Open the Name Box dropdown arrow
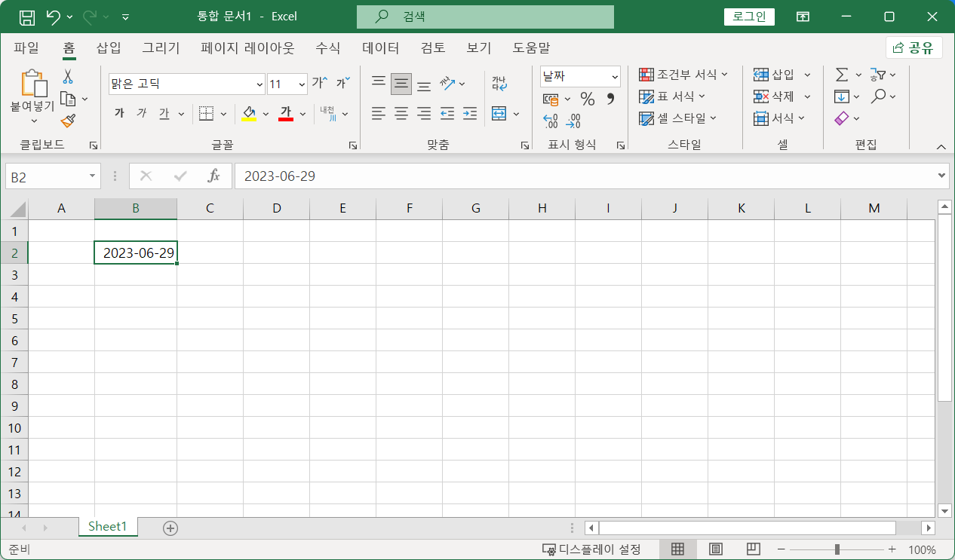955x560 pixels. click(x=93, y=176)
